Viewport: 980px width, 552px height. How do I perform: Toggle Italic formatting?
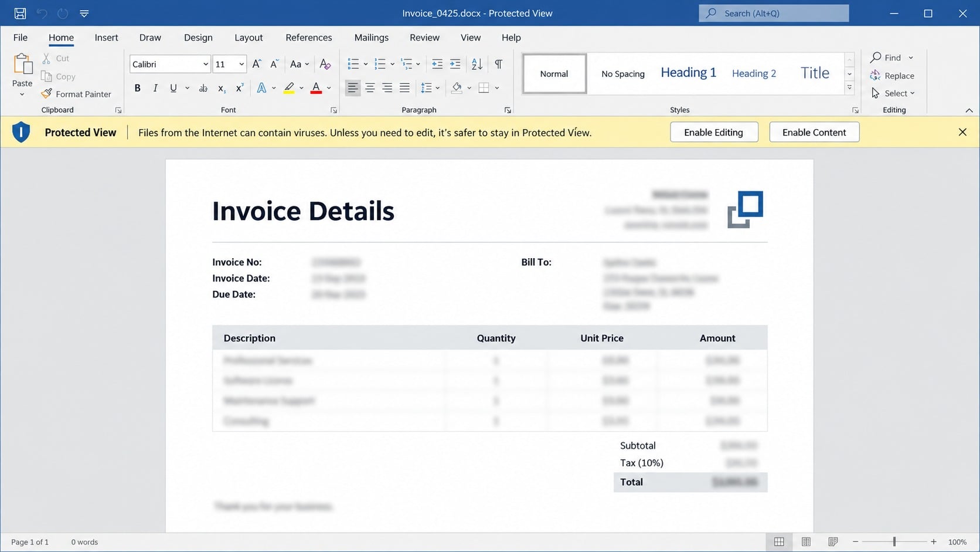(x=155, y=88)
